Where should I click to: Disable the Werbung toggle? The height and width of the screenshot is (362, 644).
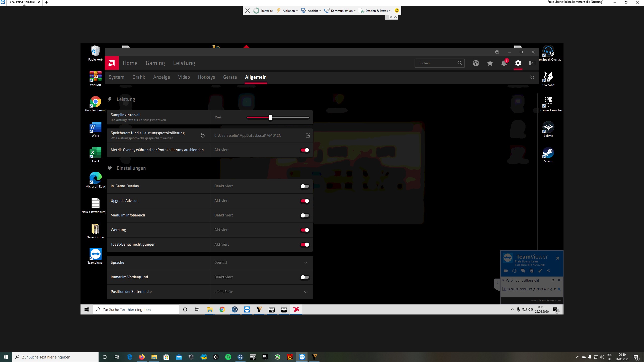(305, 230)
